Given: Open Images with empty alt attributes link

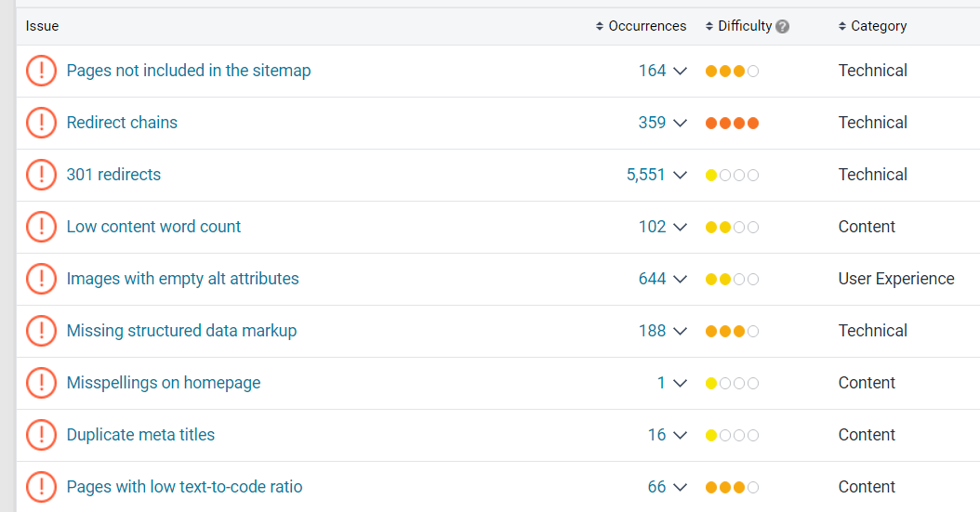Looking at the screenshot, I should (182, 279).
